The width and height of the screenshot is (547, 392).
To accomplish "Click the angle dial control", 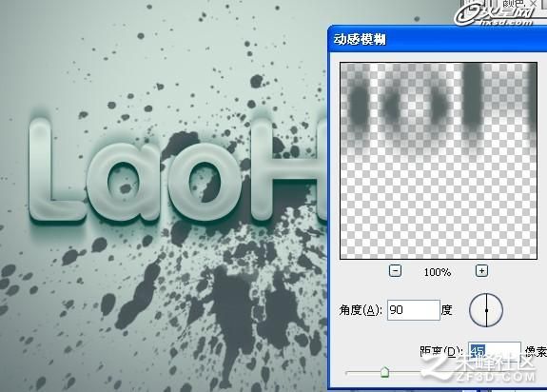I will (486, 310).
